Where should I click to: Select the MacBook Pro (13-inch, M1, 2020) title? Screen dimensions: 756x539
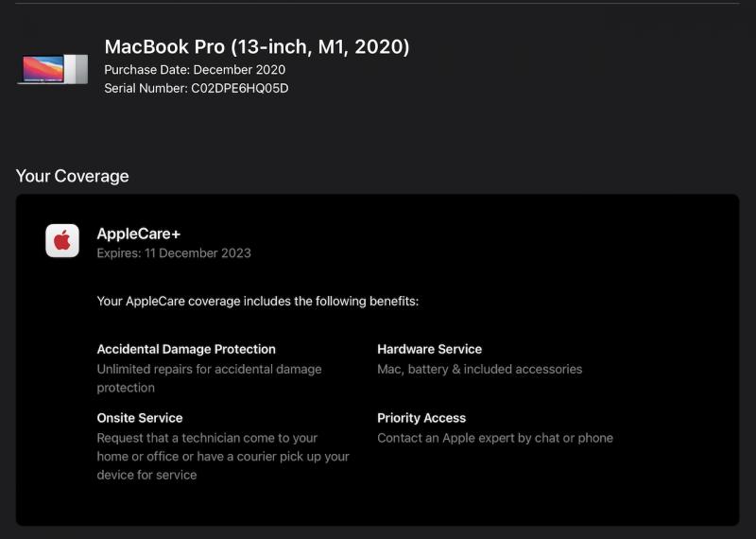click(x=257, y=46)
